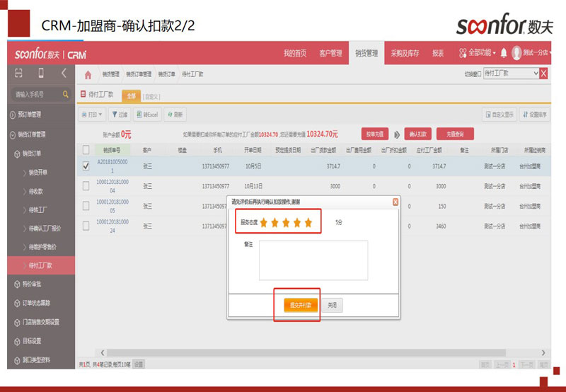Image resolution: width=566 pixels, height=392 pixels.
Task: Open the 切换窗口 window switch dropdown
Action: point(511,74)
